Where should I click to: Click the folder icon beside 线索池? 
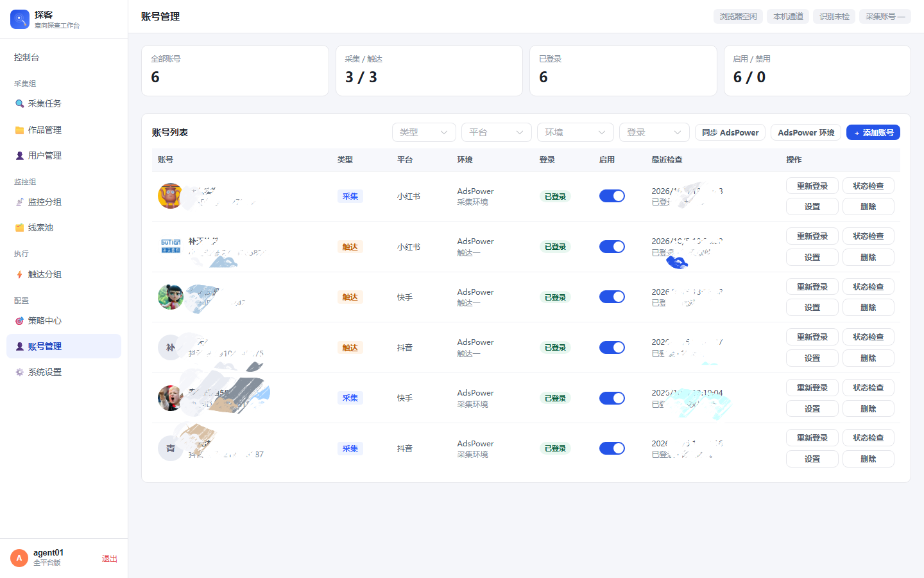coord(20,227)
